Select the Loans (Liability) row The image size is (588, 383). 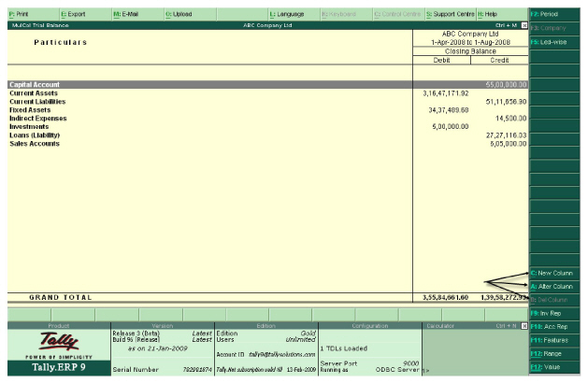267,135
